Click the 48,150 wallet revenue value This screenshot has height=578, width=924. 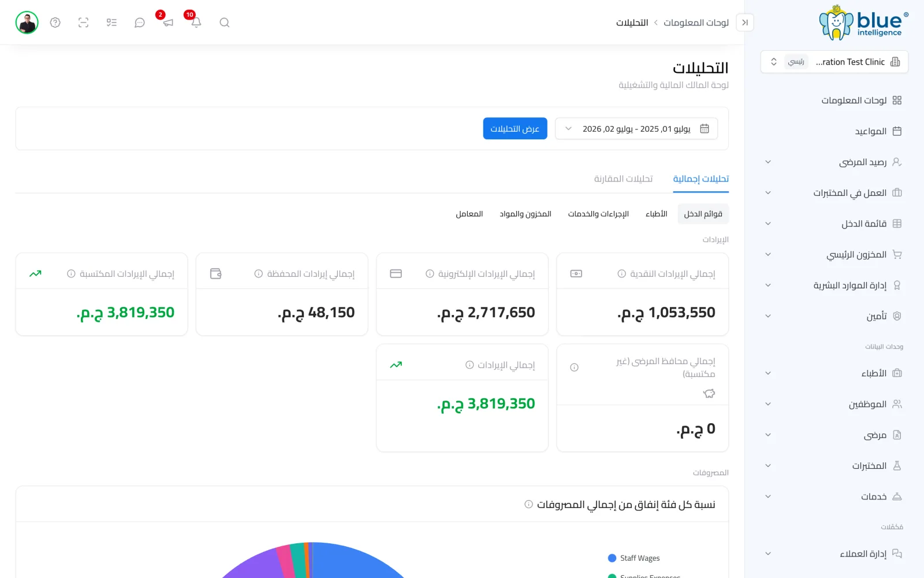click(316, 313)
